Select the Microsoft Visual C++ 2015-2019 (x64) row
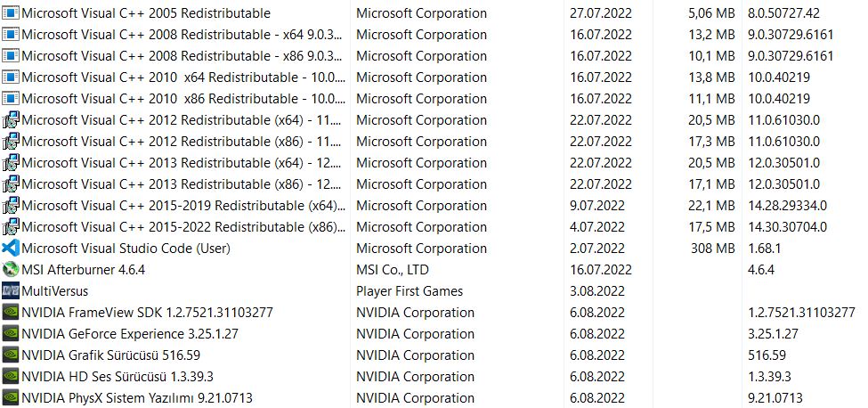The width and height of the screenshot is (868, 408). 178,206
